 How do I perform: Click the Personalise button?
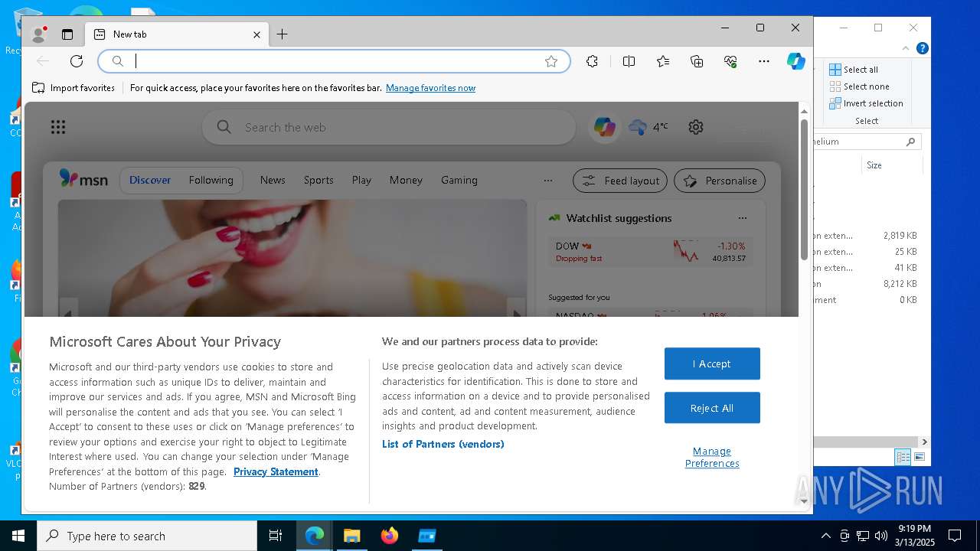pyautogui.click(x=720, y=181)
